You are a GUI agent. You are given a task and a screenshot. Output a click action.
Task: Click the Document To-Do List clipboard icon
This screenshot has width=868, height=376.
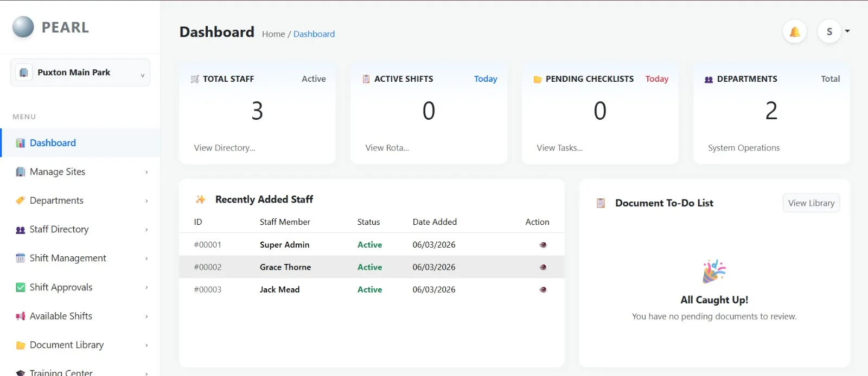pyautogui.click(x=601, y=203)
